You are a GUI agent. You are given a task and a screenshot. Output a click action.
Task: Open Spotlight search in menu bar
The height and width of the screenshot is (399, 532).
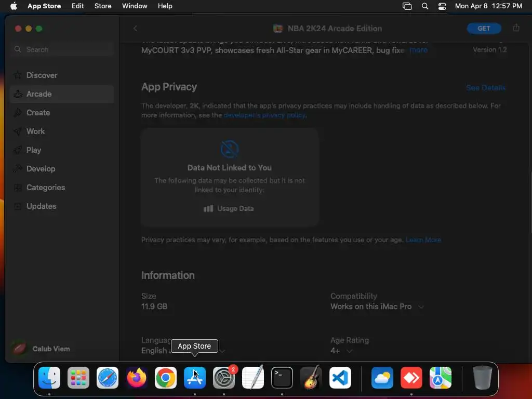425,6
